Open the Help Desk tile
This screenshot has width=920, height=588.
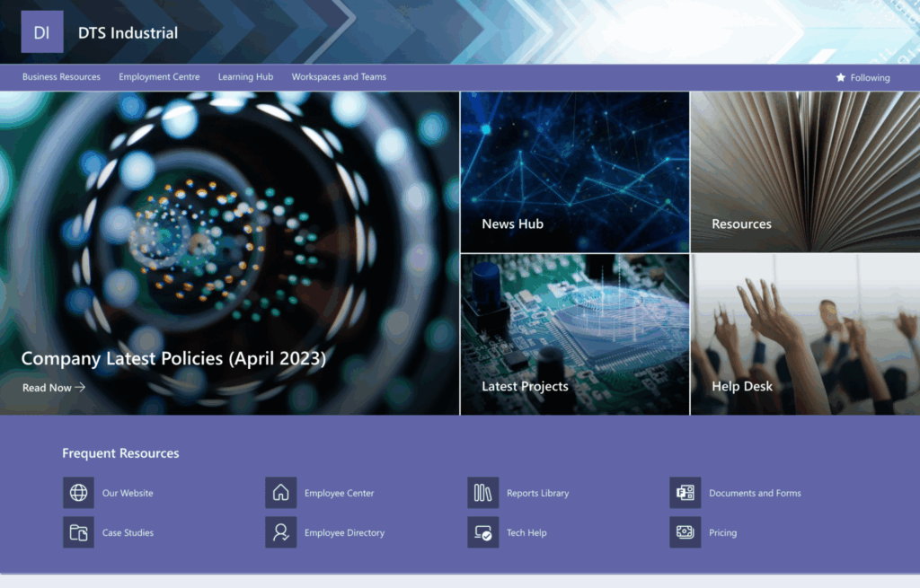tap(805, 334)
